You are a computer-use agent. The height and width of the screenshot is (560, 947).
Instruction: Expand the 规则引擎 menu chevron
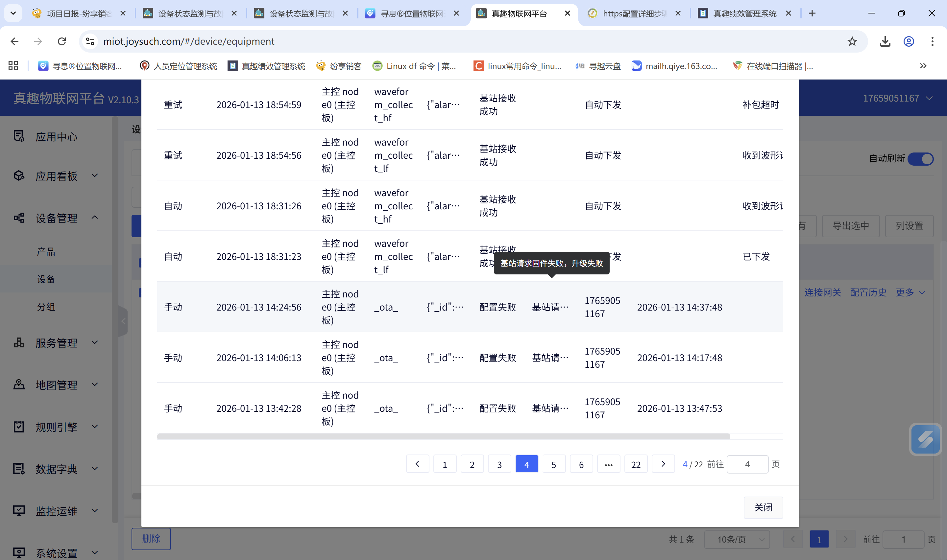(x=95, y=427)
